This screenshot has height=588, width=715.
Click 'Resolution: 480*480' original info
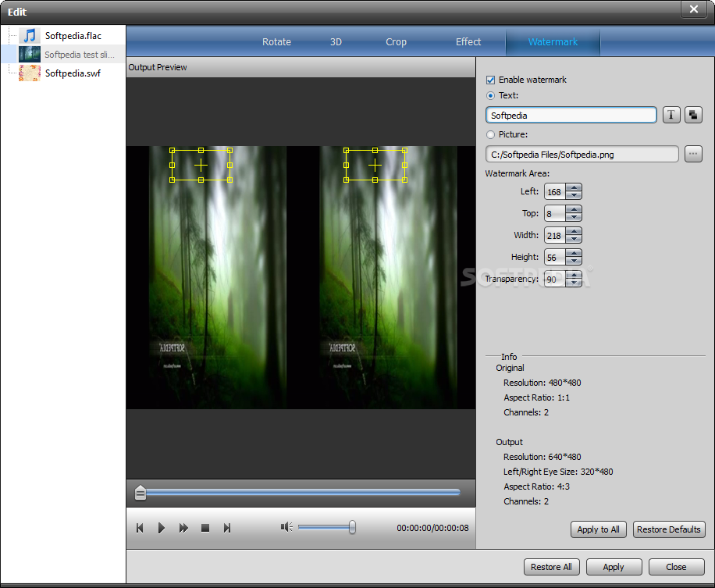542,383
